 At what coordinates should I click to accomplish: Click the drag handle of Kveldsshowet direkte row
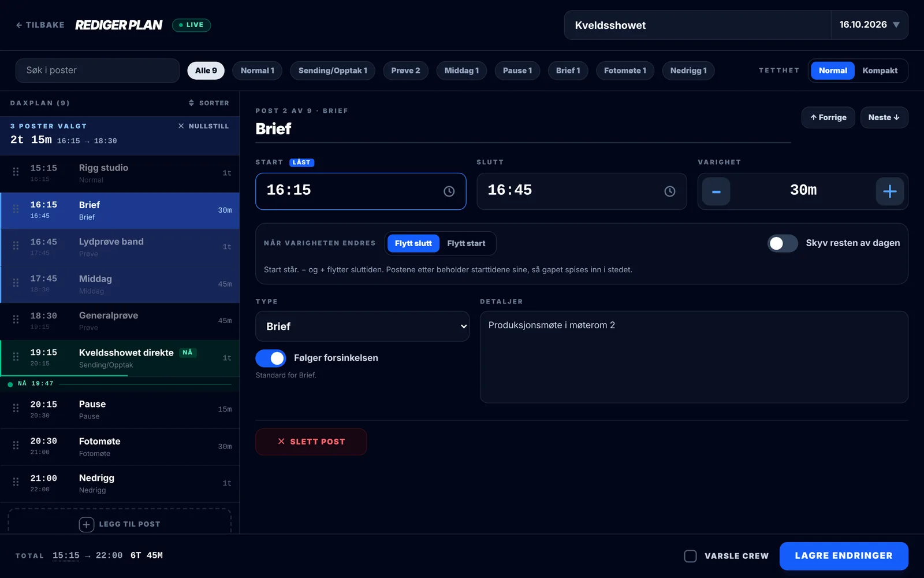16,357
